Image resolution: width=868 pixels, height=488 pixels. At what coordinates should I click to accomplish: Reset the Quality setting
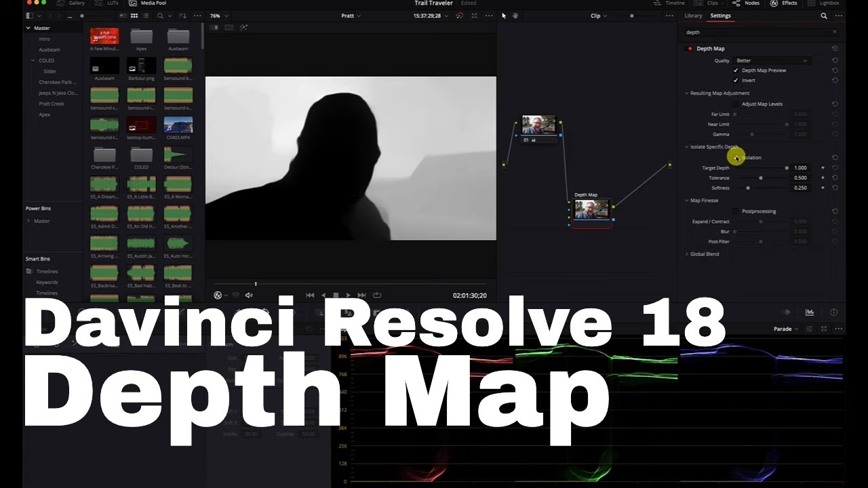[834, 60]
